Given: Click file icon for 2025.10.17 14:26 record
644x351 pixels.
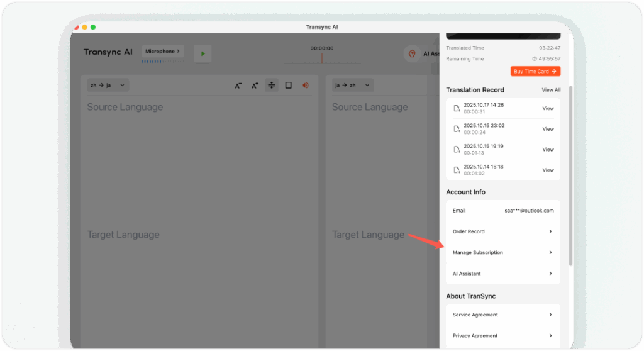Looking at the screenshot, I should (x=457, y=108).
